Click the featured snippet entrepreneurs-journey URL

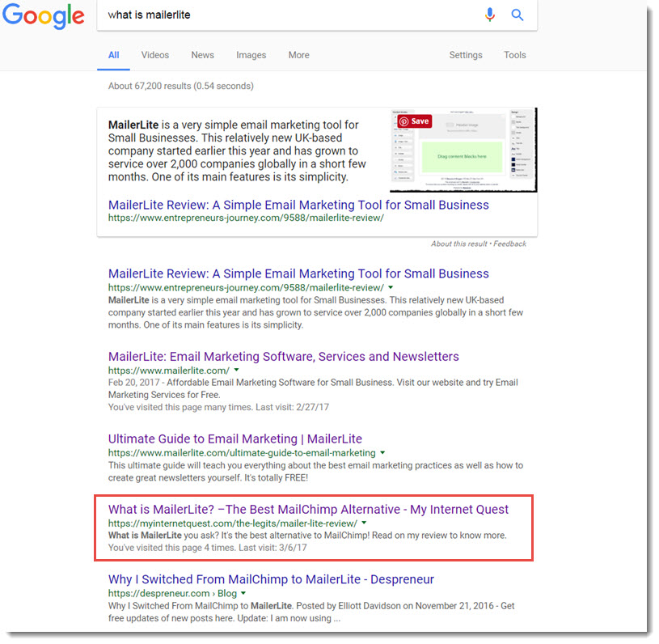(246, 218)
